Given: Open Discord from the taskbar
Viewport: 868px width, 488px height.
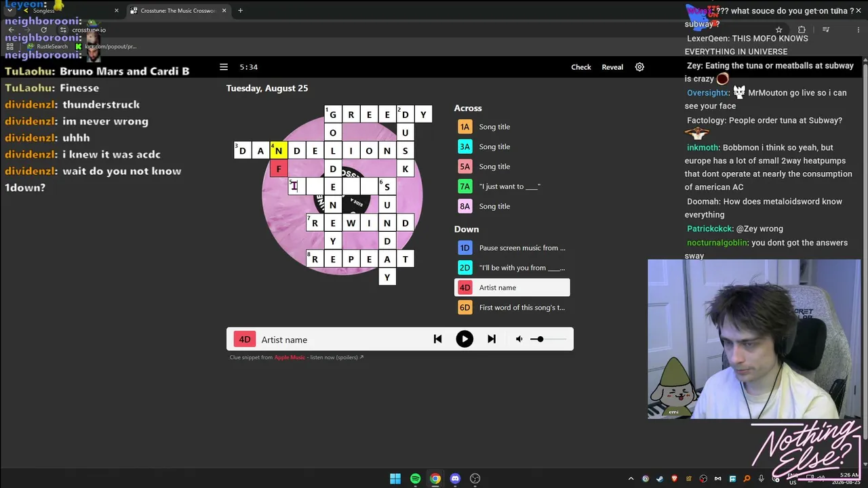Looking at the screenshot, I should coord(455,479).
